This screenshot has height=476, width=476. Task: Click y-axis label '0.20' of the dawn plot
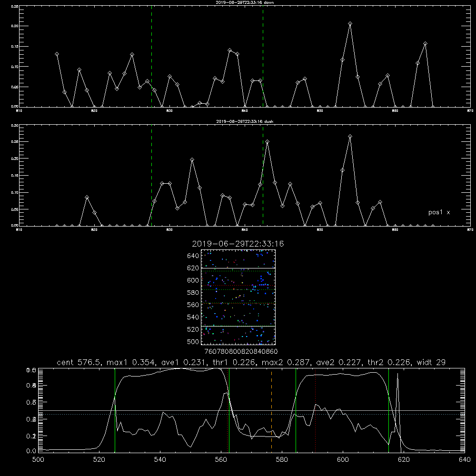coord(15,26)
